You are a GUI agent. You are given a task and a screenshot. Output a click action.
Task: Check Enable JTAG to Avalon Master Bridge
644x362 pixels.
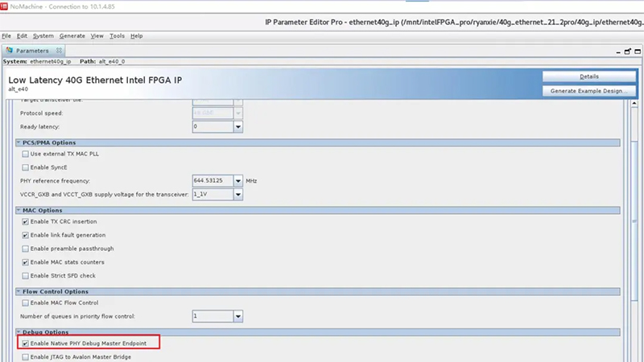click(26, 357)
